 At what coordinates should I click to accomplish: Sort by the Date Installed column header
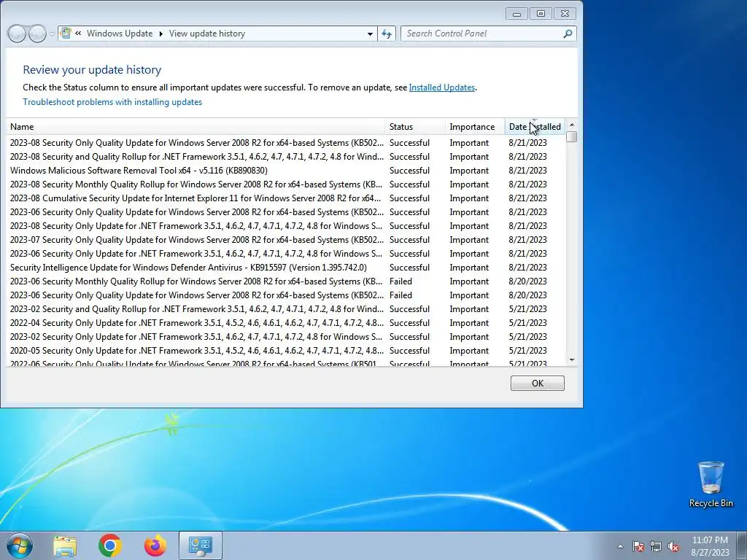pos(535,127)
